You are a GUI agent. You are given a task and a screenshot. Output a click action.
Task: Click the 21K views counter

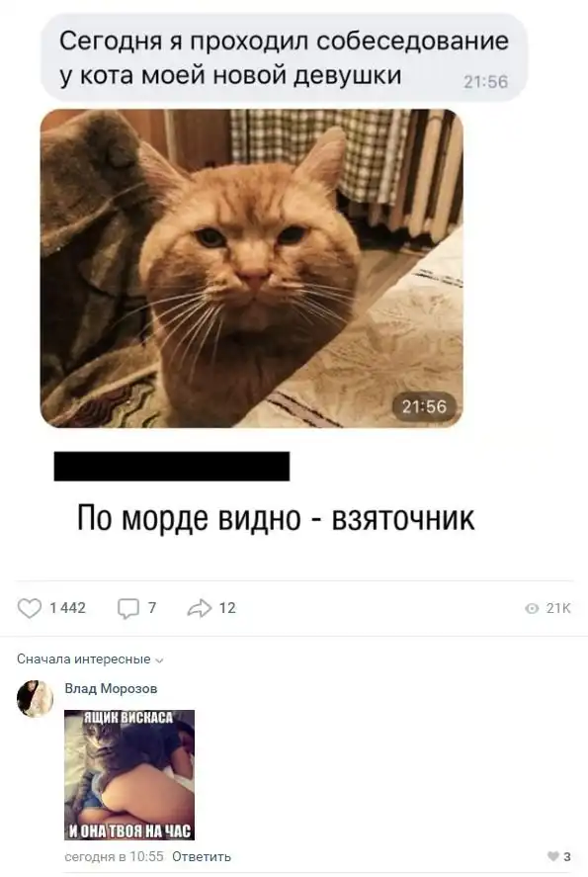pos(557,608)
